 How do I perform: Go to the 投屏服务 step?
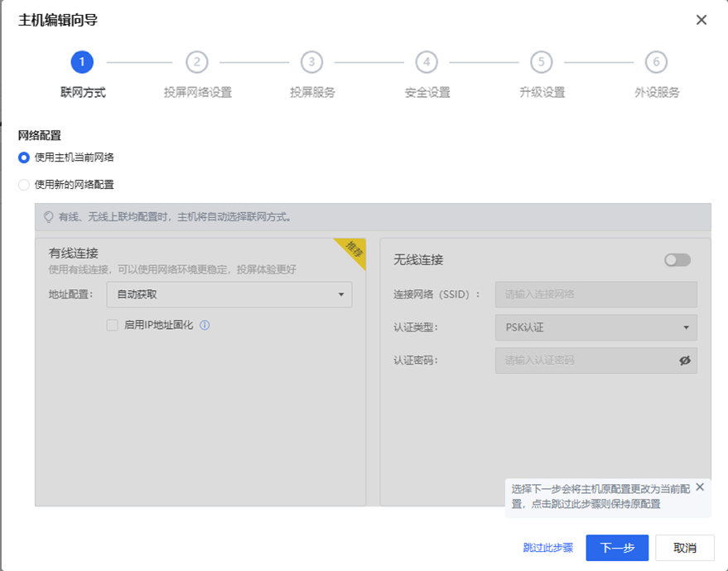(x=312, y=93)
